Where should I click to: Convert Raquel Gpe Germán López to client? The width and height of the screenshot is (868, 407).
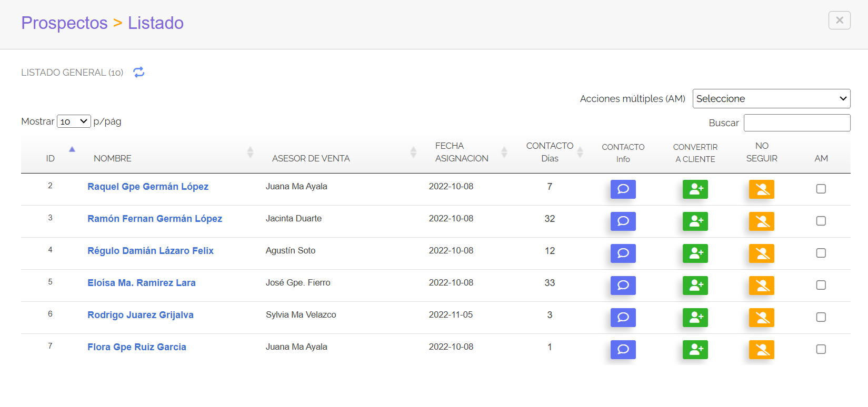(695, 189)
